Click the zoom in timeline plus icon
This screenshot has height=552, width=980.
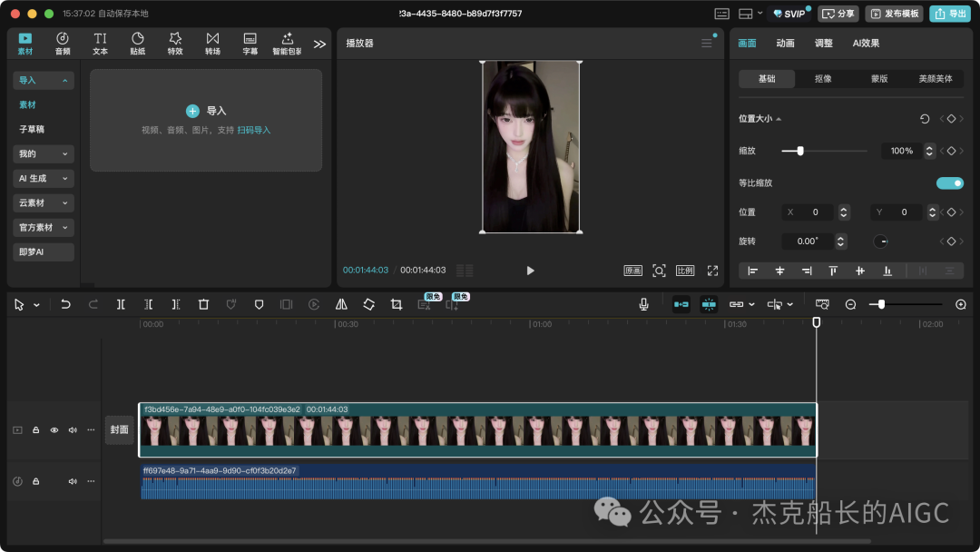tap(961, 305)
